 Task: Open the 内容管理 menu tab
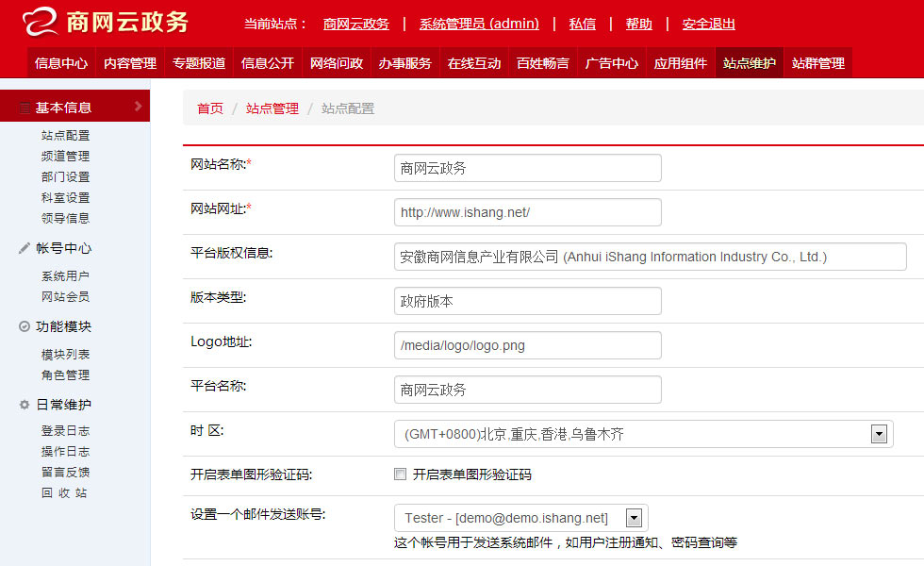pos(130,63)
